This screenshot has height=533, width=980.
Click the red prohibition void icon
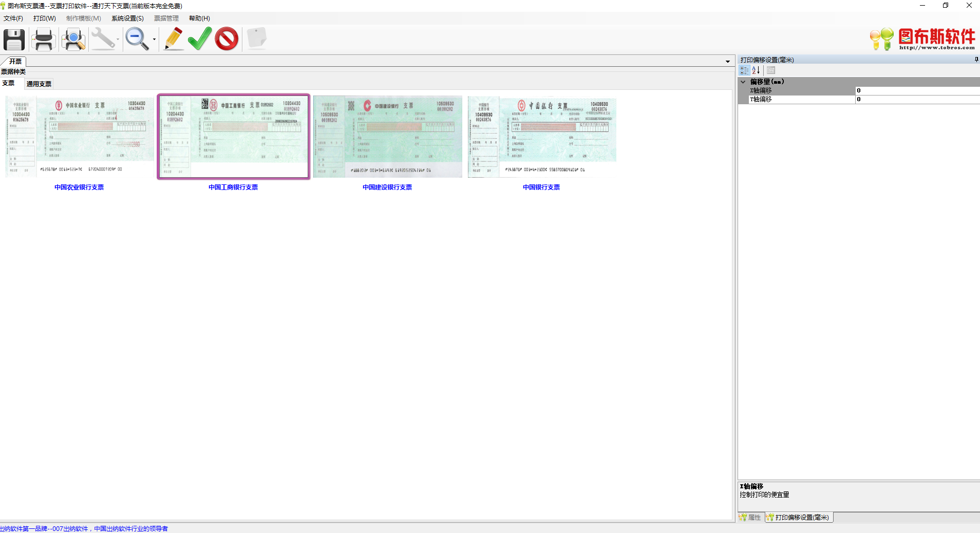pos(227,39)
